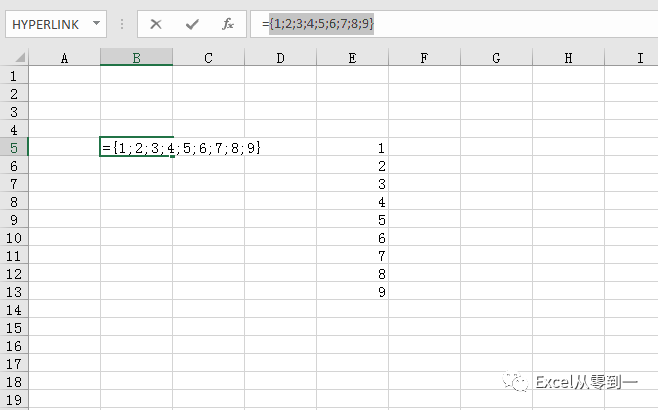Select row 14 header
The height and width of the screenshot is (410, 658).
(x=14, y=310)
